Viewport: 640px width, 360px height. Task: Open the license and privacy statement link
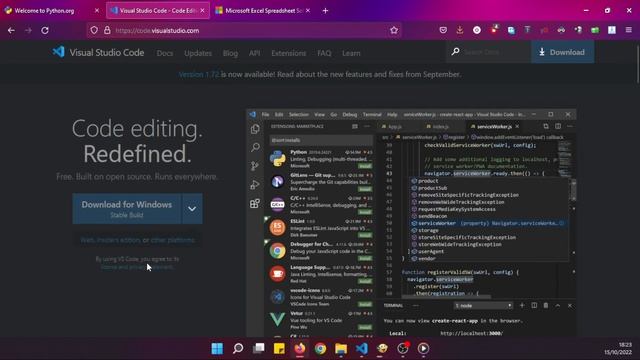click(137, 267)
